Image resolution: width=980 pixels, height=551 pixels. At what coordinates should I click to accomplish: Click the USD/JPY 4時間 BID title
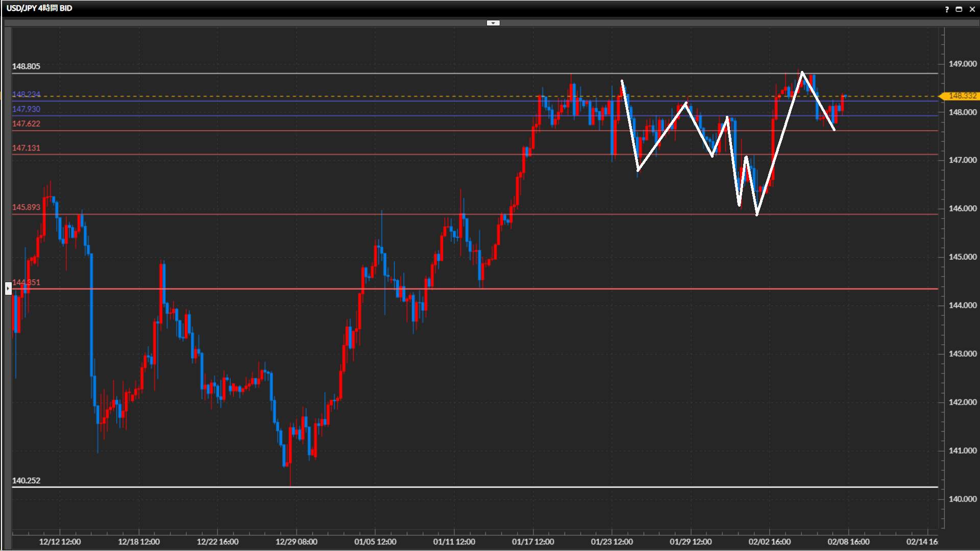39,8
